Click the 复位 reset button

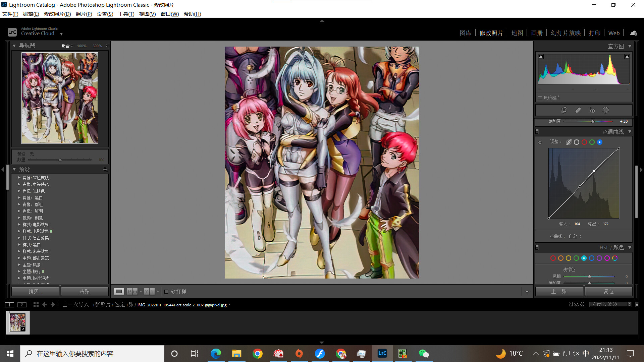pos(608,292)
